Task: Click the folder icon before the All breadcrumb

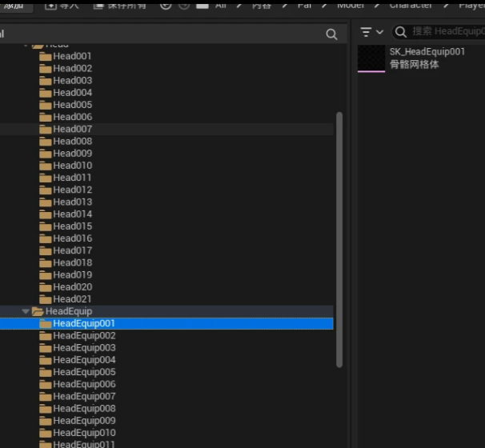Action: [202, 6]
